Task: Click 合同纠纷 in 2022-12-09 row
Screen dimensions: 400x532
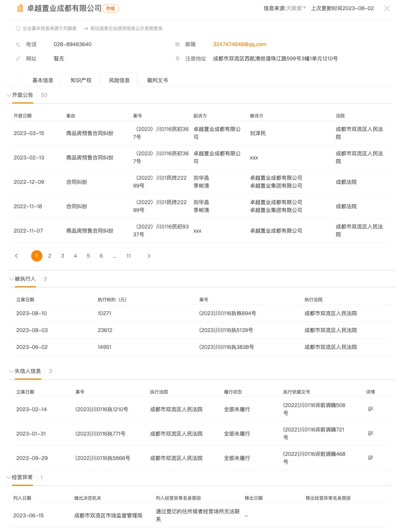Action: click(77, 182)
